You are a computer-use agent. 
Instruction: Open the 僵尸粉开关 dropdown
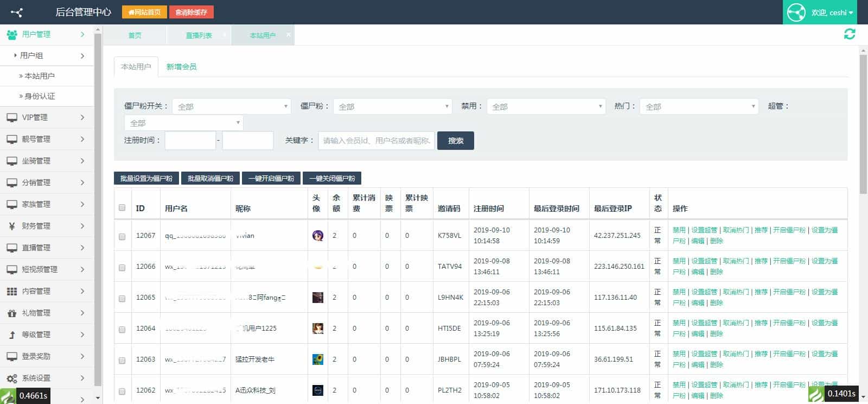pos(232,106)
